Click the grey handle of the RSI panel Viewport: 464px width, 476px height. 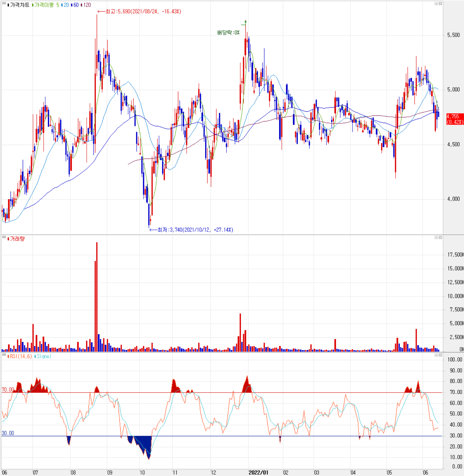[x=4, y=355]
